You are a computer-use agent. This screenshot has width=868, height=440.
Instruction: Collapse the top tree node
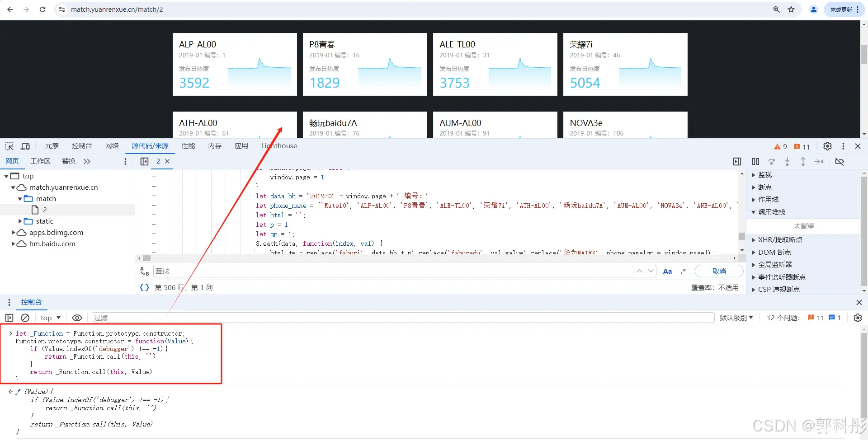(6, 176)
